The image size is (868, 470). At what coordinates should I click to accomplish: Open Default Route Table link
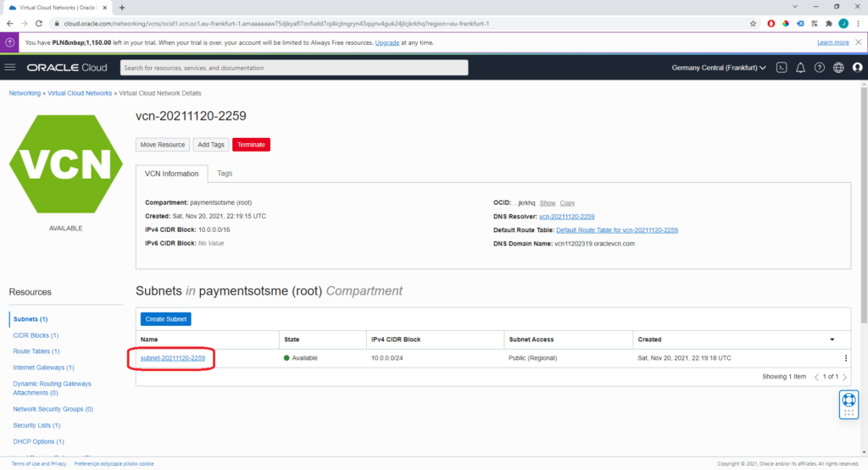tap(617, 230)
